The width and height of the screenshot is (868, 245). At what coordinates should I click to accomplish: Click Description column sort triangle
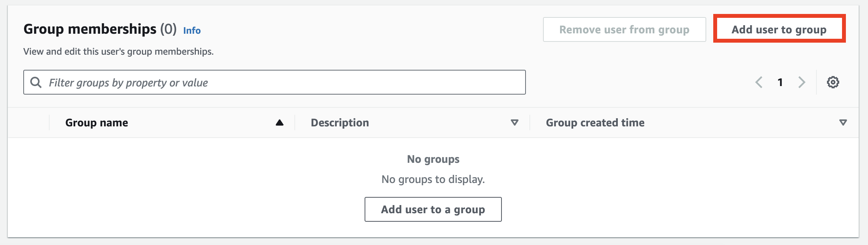pos(515,123)
